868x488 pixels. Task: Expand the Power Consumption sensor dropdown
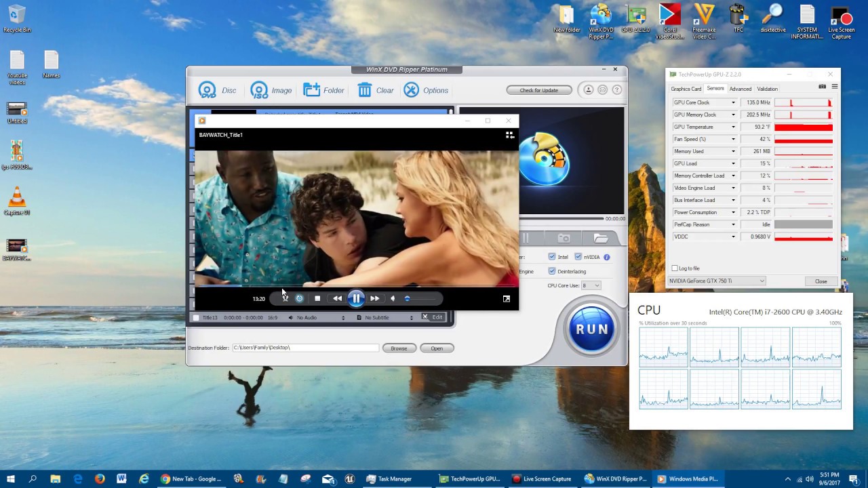click(733, 213)
